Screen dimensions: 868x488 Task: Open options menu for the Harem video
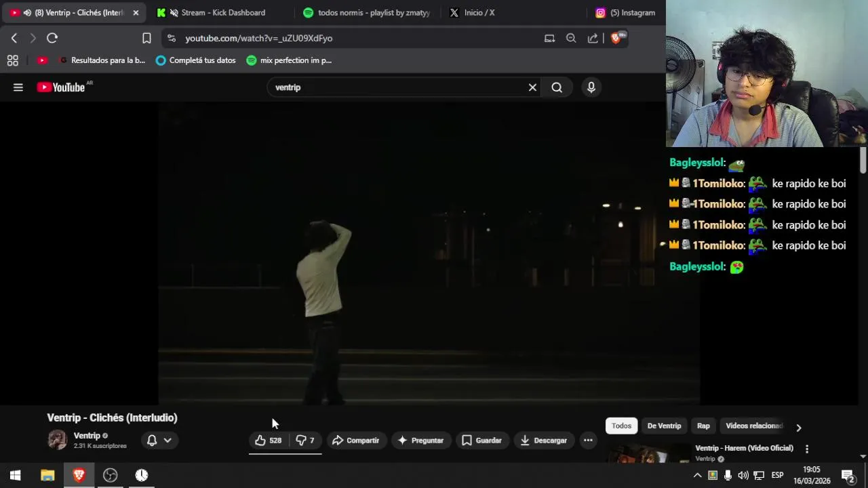click(x=807, y=449)
